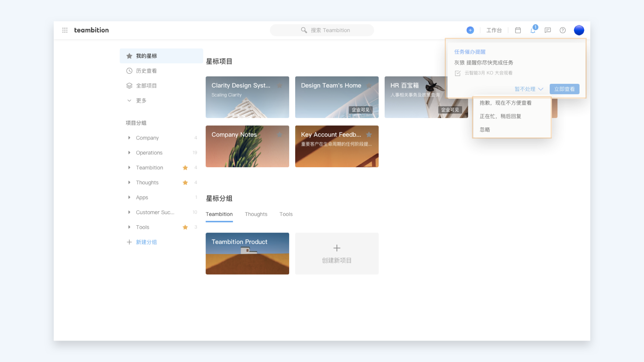Viewport: 644px width, 362px height.
Task: Expand the Customer Suc... group arrow
Action: tap(129, 212)
